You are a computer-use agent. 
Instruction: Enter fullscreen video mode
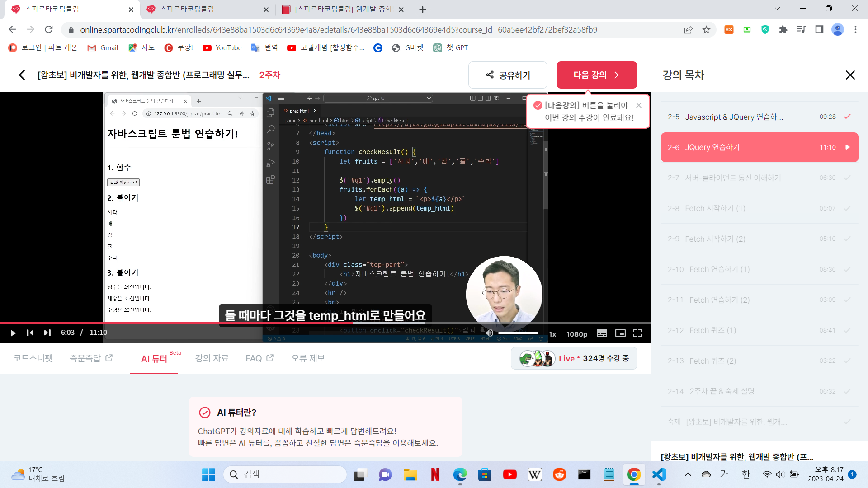tap(637, 333)
